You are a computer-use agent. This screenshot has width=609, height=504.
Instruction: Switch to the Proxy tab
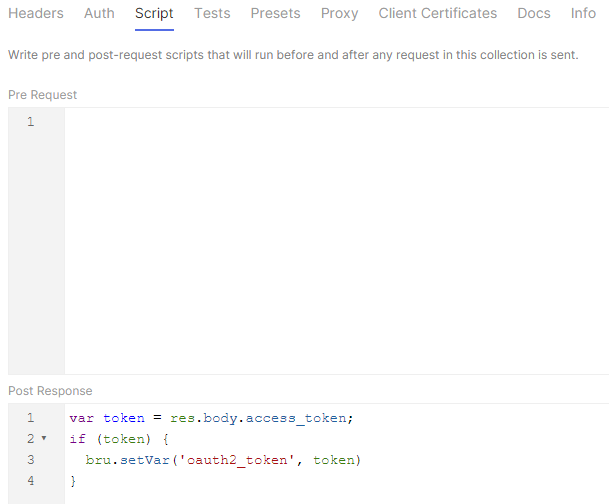click(x=339, y=14)
